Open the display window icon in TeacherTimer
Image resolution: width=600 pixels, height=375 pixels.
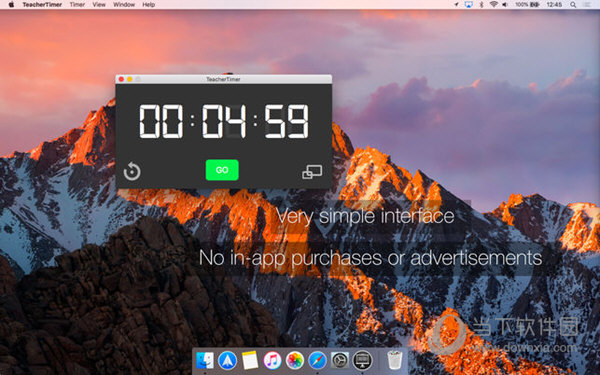pos(312,172)
